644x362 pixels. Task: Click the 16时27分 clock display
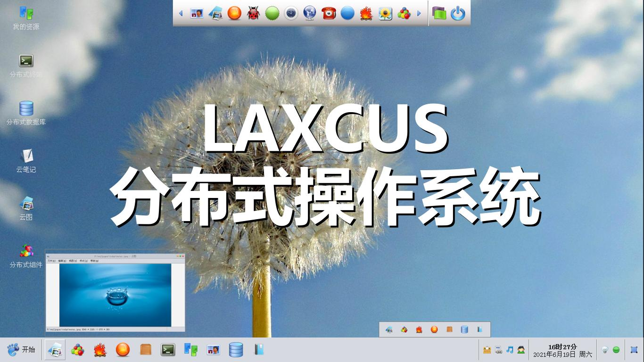562,346
